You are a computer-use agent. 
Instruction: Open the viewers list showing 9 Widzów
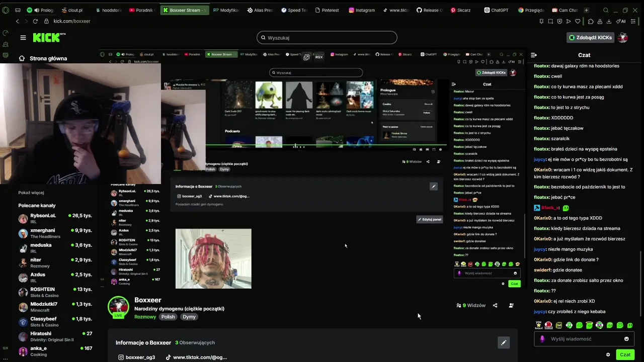(x=471, y=305)
